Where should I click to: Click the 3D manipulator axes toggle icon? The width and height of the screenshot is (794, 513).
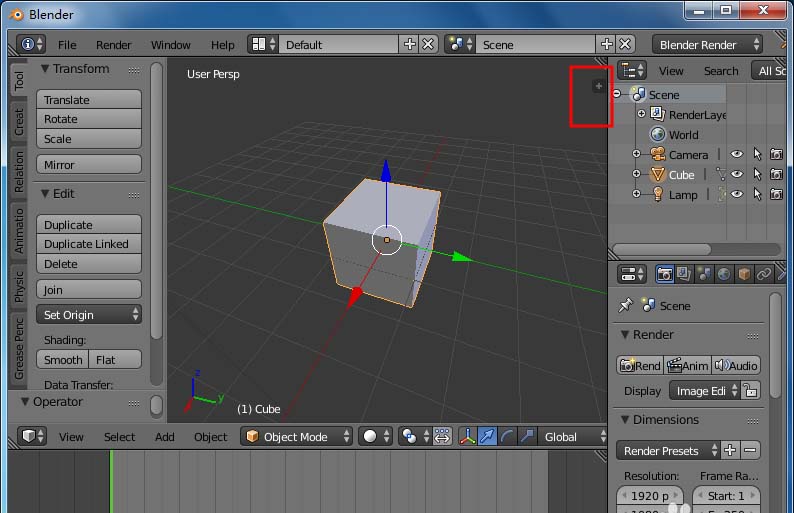click(x=468, y=437)
